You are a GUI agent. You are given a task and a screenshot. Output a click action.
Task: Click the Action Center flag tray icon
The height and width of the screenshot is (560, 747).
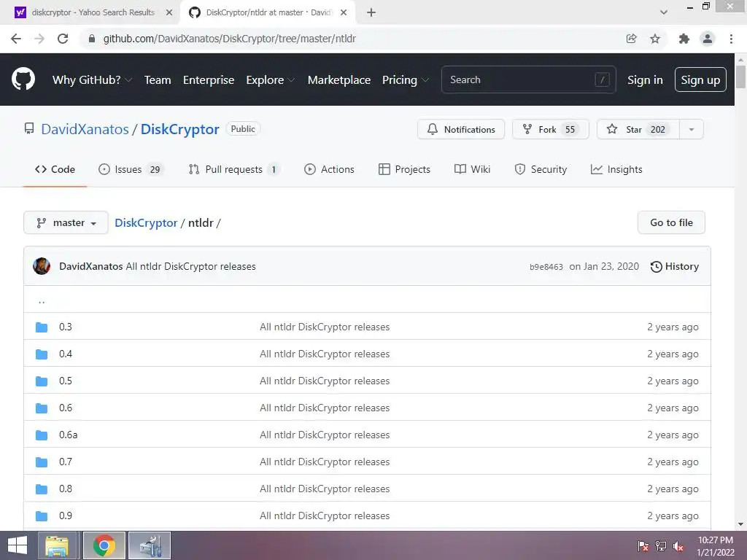[x=643, y=546]
